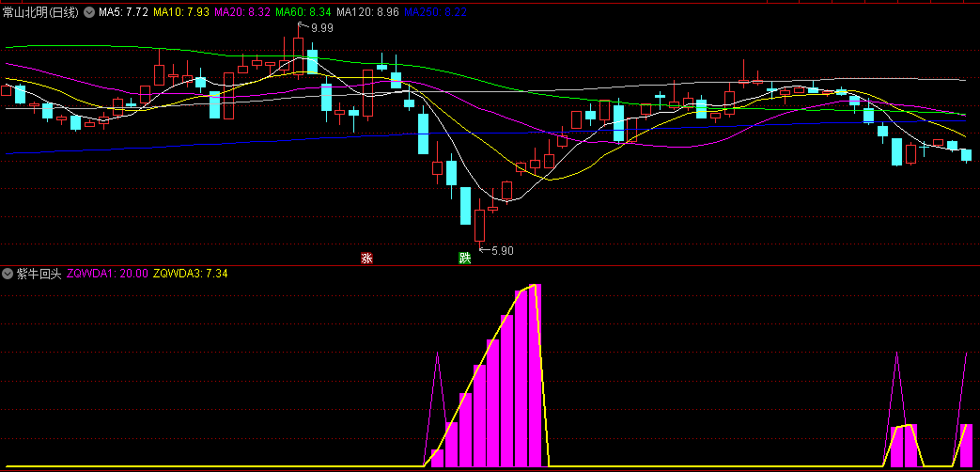Select the MA60: 8.34 label
The width and height of the screenshot is (980, 472).
[x=303, y=12]
